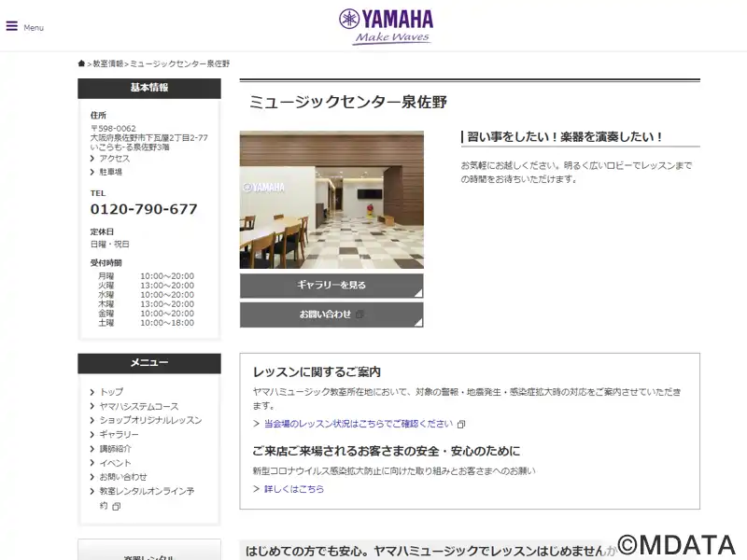Click heading ご来店ご来場されるお客さまの安全・安心のために
747x560 pixels.
click(387, 451)
